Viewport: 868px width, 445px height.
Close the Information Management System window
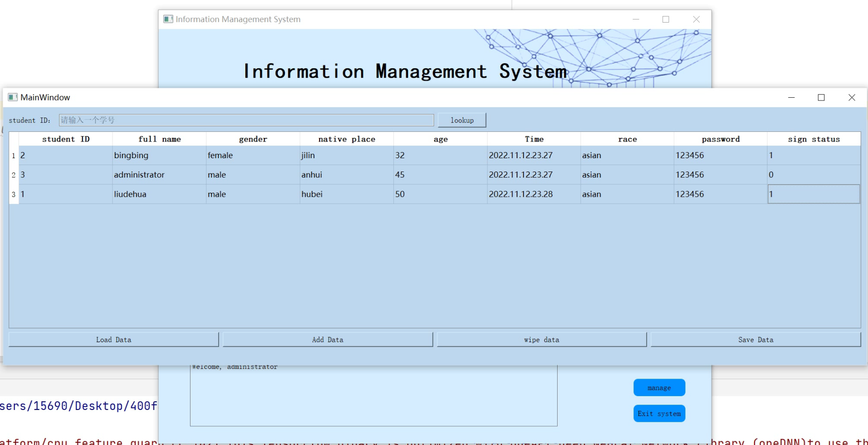[x=696, y=19]
